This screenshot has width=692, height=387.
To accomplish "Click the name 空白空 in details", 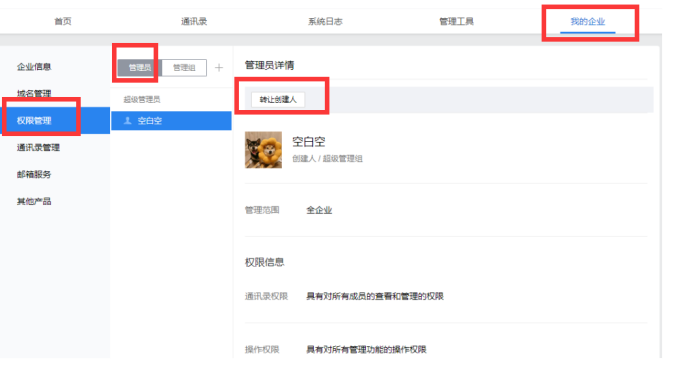I will (x=308, y=142).
